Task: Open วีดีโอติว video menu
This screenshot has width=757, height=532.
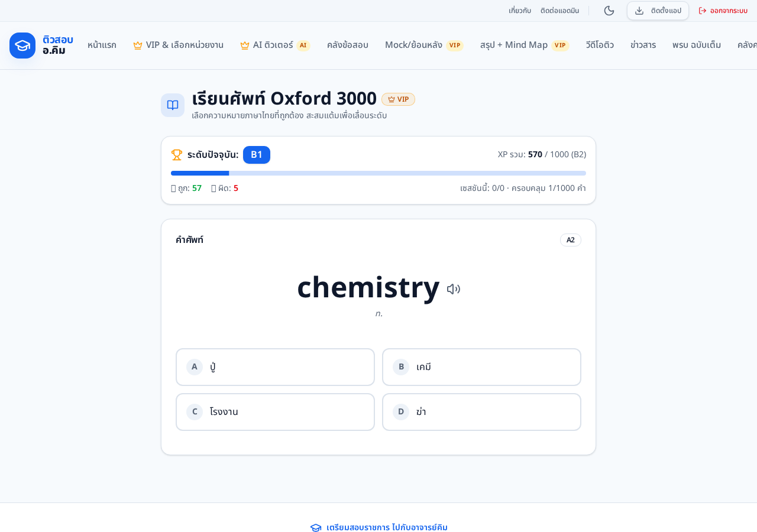Action: 600,45
